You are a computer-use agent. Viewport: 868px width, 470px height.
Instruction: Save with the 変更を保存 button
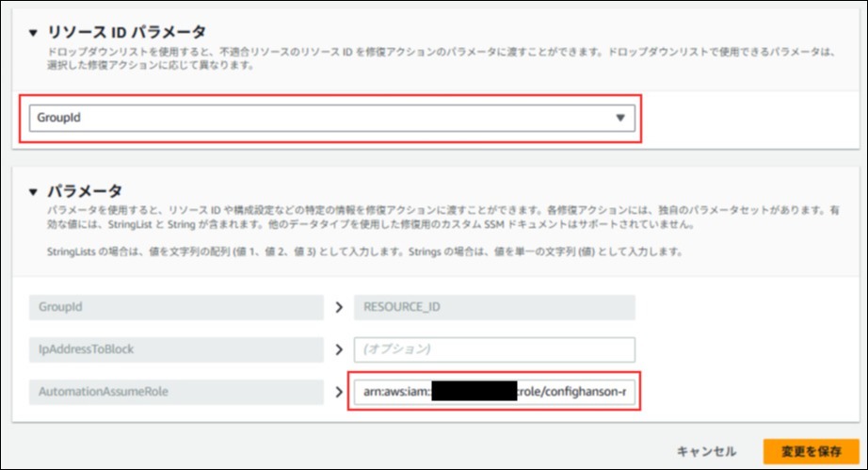(811, 451)
